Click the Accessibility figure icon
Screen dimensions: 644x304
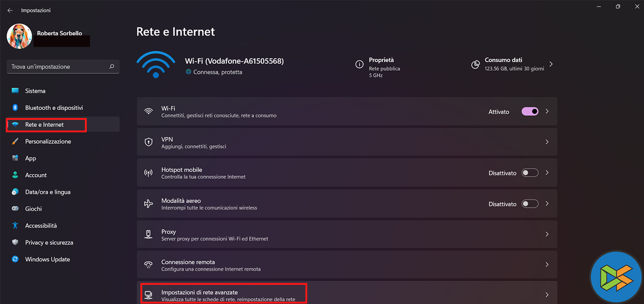pyautogui.click(x=15, y=226)
